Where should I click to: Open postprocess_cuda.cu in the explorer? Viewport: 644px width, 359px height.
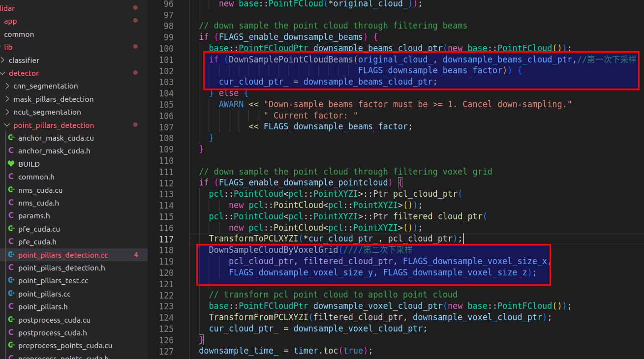54,320
